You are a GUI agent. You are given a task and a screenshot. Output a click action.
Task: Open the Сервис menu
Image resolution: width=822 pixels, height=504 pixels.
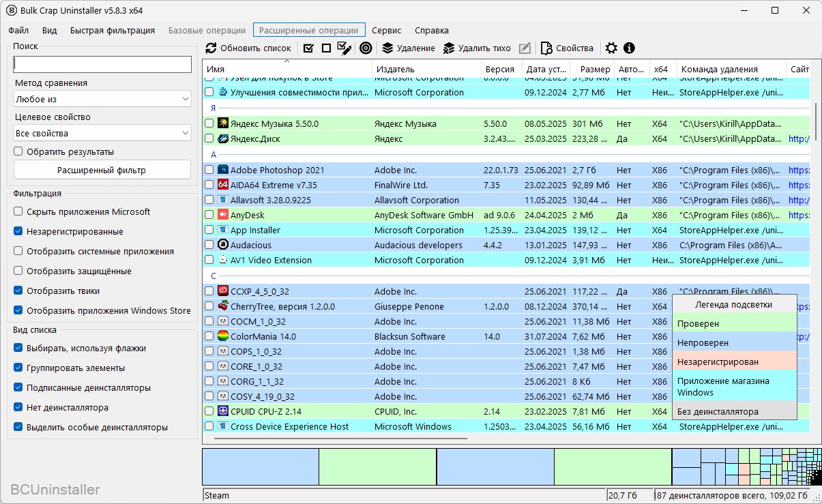point(387,30)
